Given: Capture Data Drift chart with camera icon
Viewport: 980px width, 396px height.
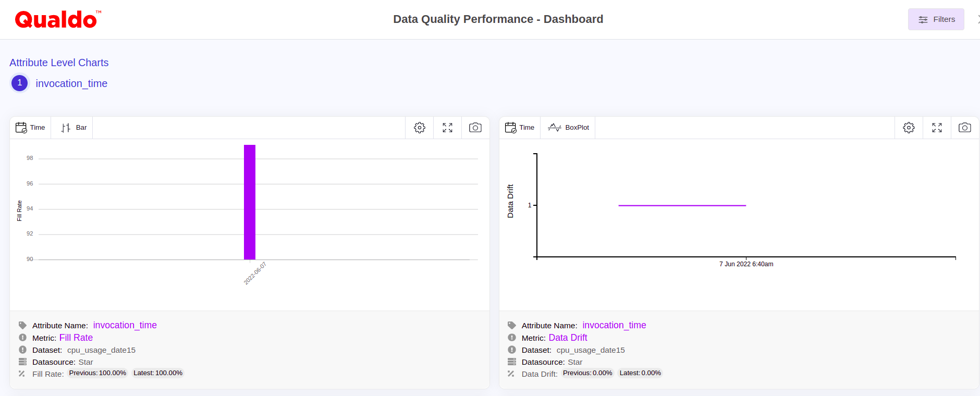Looking at the screenshot, I should point(964,128).
